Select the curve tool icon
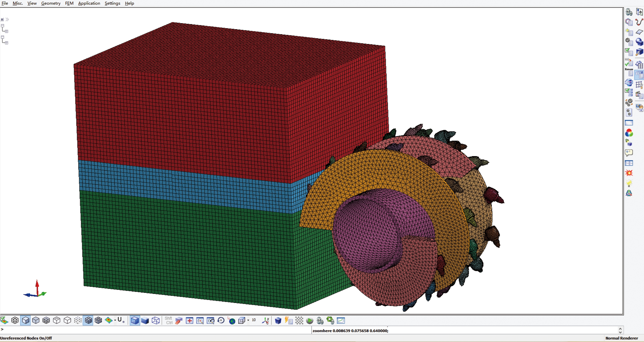644x342 pixels. (x=639, y=22)
